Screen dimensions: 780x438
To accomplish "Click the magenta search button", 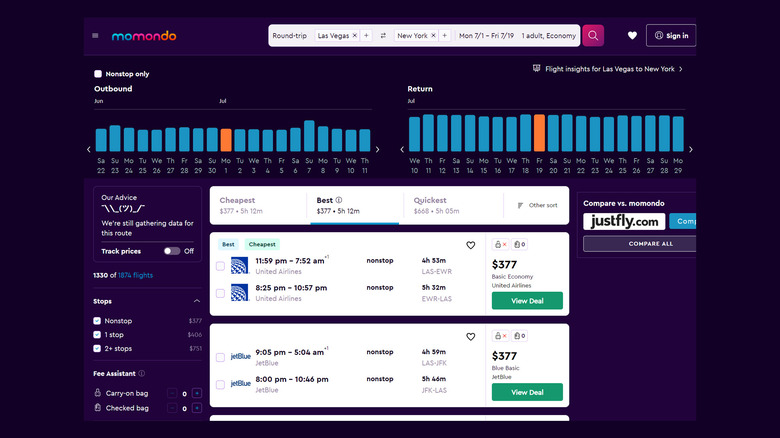I will pos(593,36).
